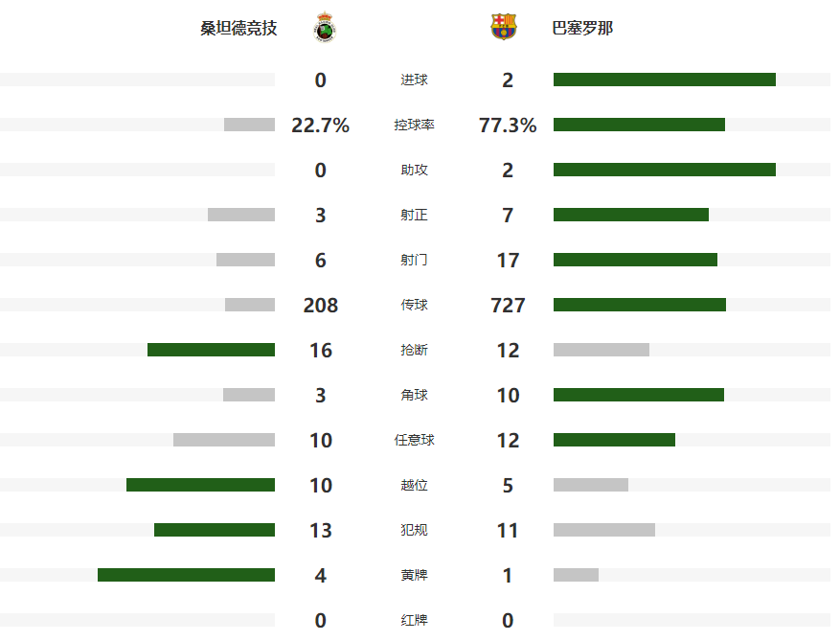Select the 射正 stat label
The width and height of the screenshot is (840, 641).
414,216
